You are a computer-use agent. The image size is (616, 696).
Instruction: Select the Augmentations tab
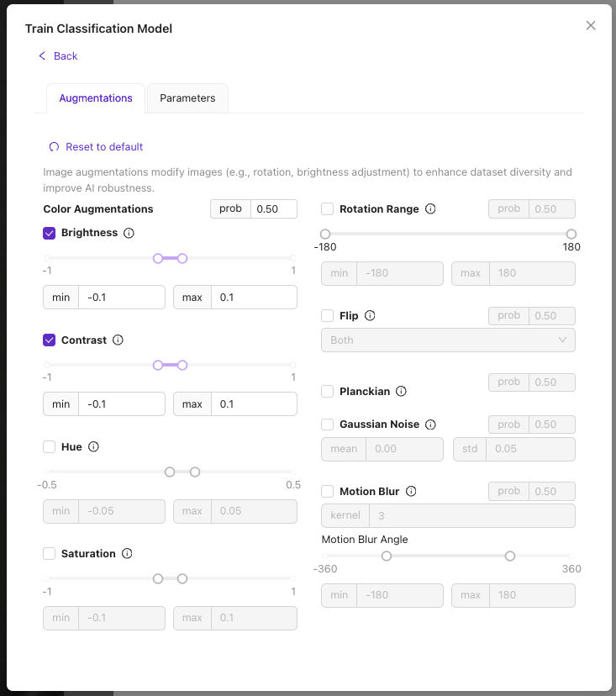tap(95, 98)
